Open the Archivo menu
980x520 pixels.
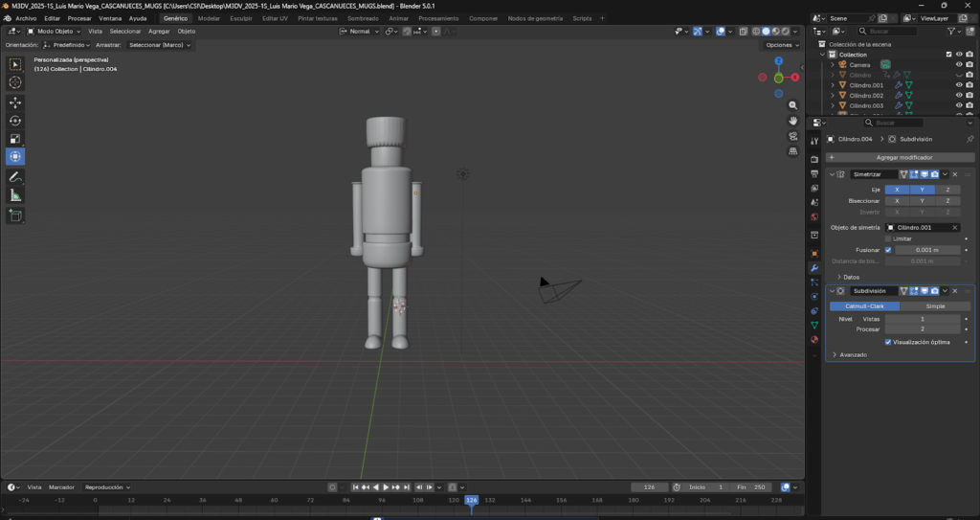pos(25,18)
